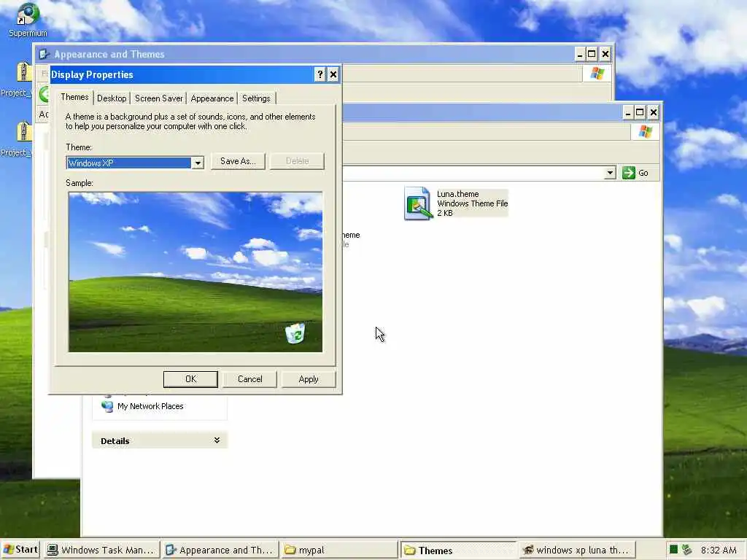Click the Apply button
This screenshot has height=560, width=747.
[309, 379]
